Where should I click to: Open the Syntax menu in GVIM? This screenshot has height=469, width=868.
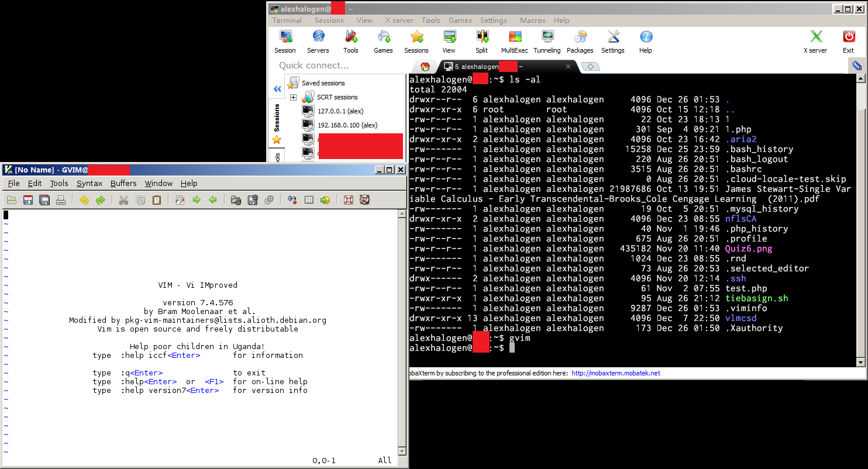pos(89,184)
